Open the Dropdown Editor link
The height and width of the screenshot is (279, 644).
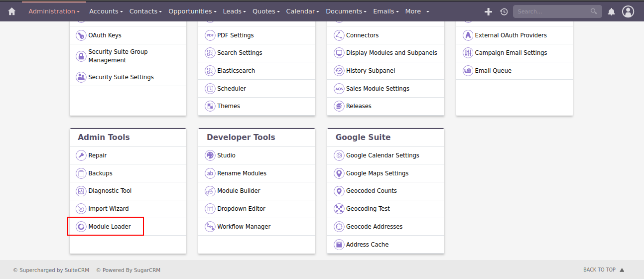point(241,209)
